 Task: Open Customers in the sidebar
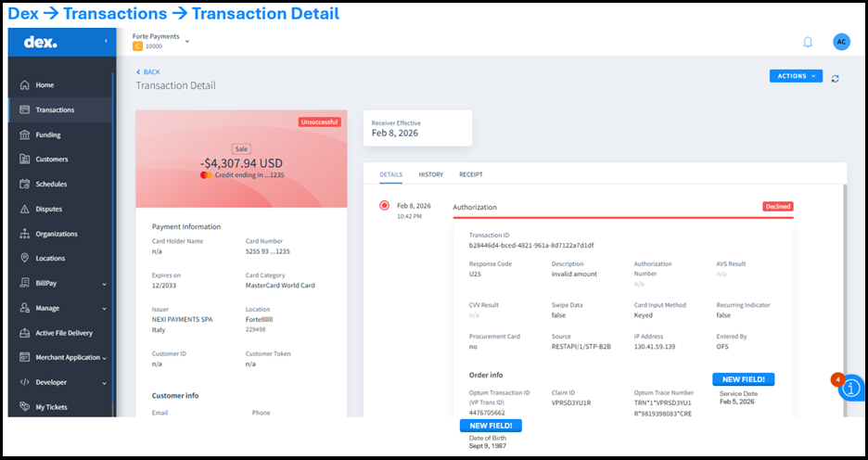(x=51, y=160)
